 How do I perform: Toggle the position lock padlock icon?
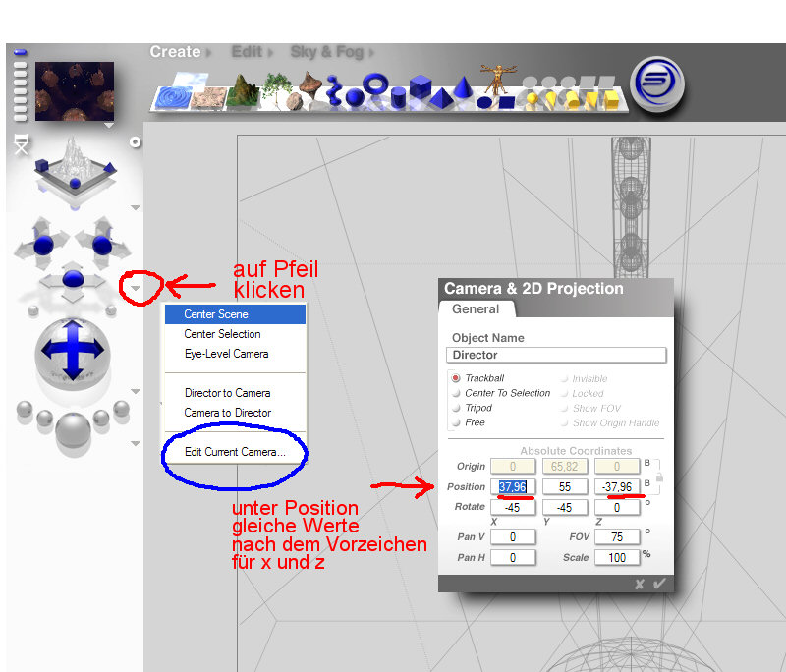pos(659,477)
